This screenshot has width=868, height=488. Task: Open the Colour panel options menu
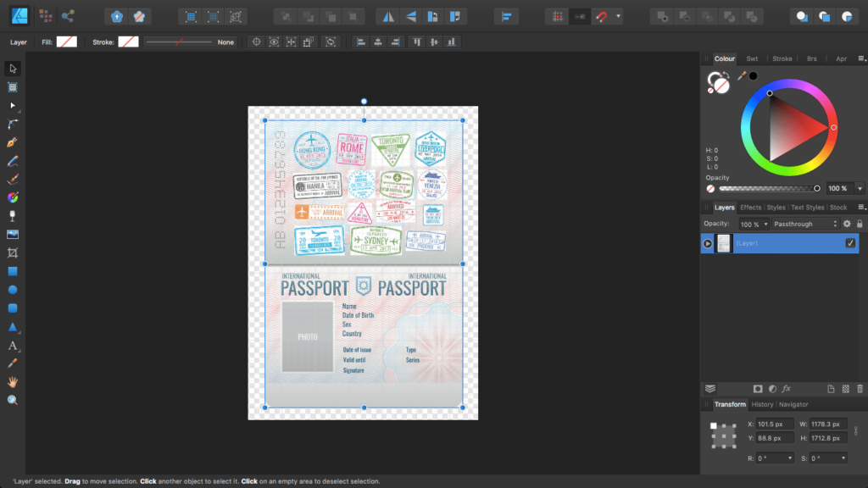pyautogui.click(x=861, y=58)
